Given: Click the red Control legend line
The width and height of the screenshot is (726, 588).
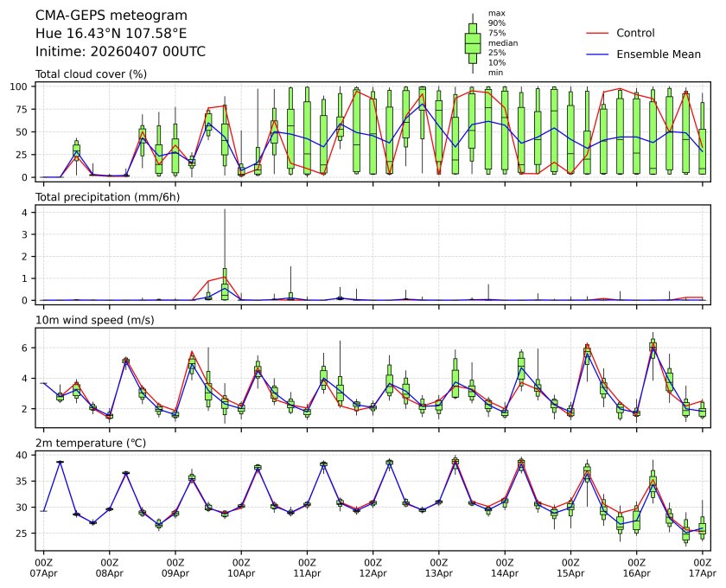Looking at the screenshot, I should pyautogui.click(x=597, y=33).
